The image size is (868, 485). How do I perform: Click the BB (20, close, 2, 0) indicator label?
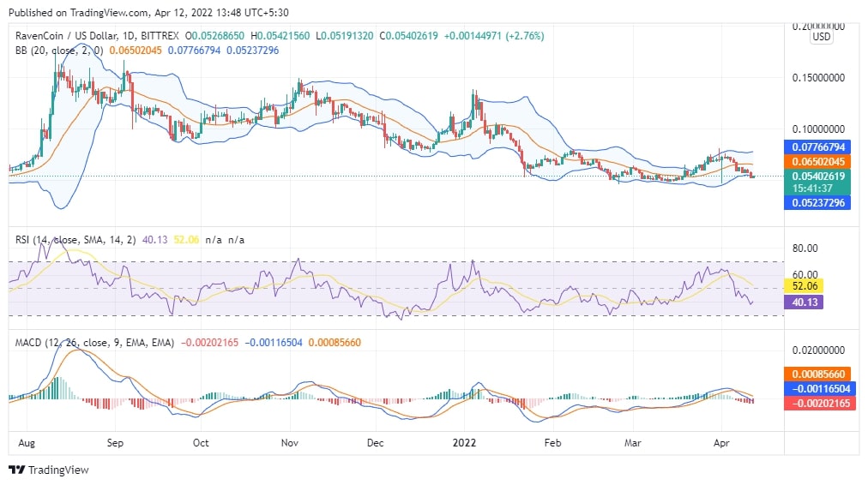pos(59,51)
